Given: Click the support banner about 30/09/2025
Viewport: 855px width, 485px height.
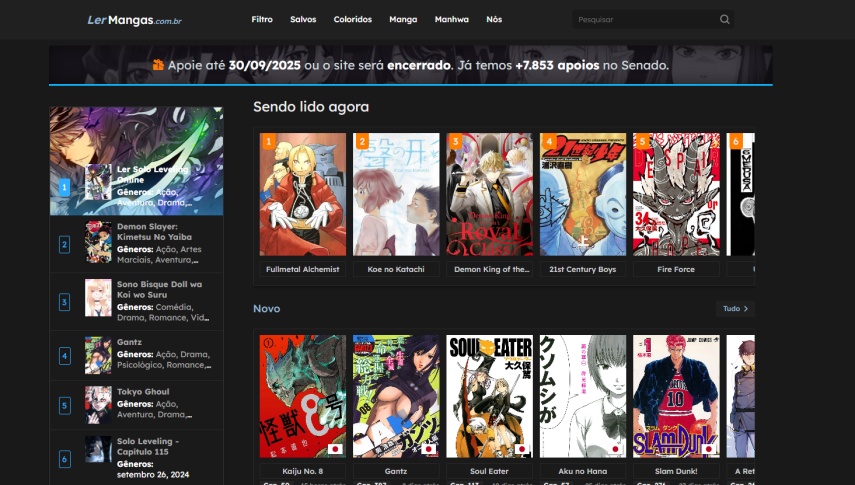Looking at the screenshot, I should click(x=411, y=65).
